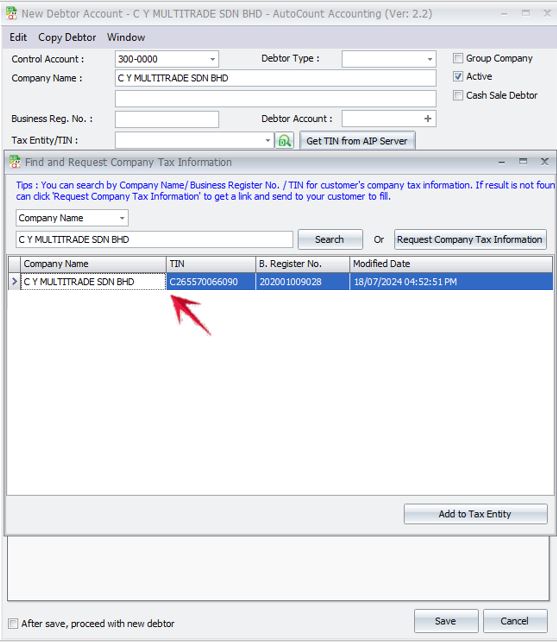Image resolution: width=557 pixels, height=642 pixels.
Task: Click the plus icon in Debtor Account field
Action: pos(428,119)
